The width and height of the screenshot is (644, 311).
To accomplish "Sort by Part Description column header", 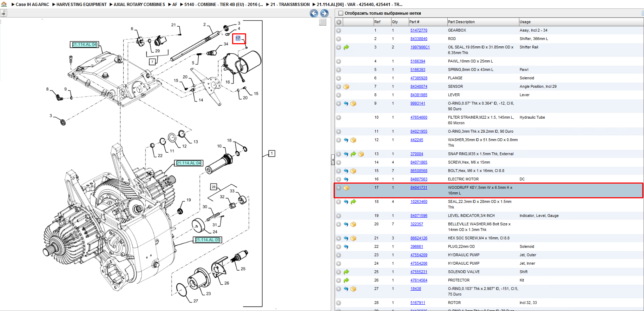I will tap(483, 22).
